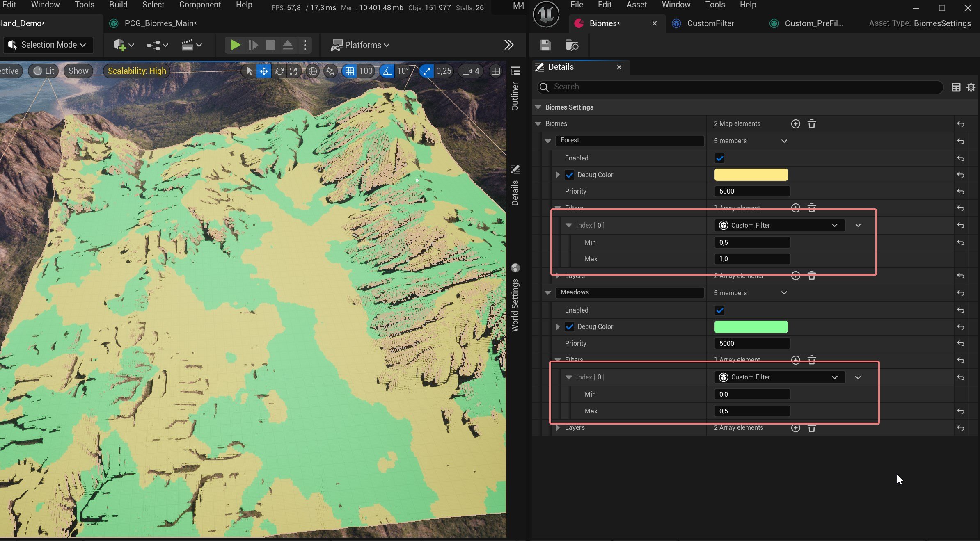The width and height of the screenshot is (980, 541).
Task: Toggle rotation snapping icon next to 10°
Action: [x=387, y=71]
